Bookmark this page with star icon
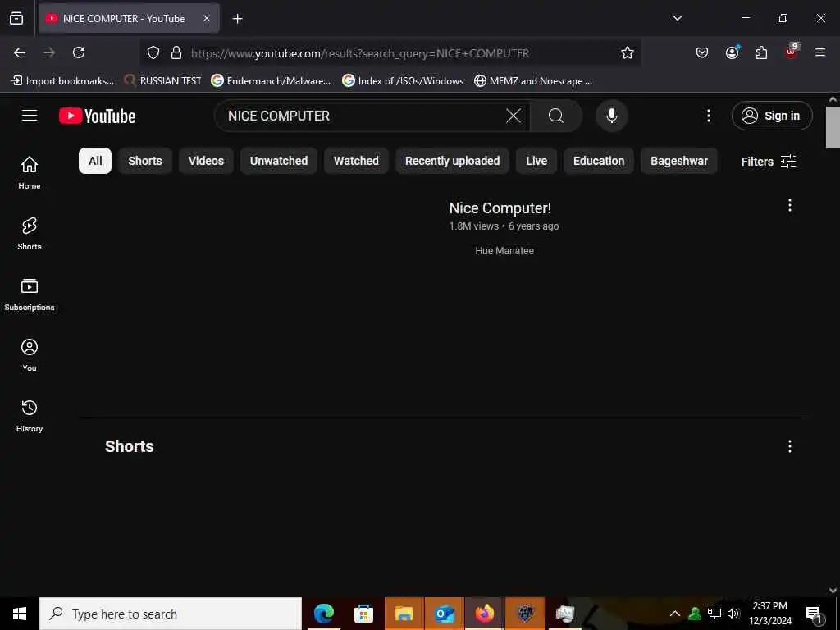840x630 pixels. [x=628, y=52]
